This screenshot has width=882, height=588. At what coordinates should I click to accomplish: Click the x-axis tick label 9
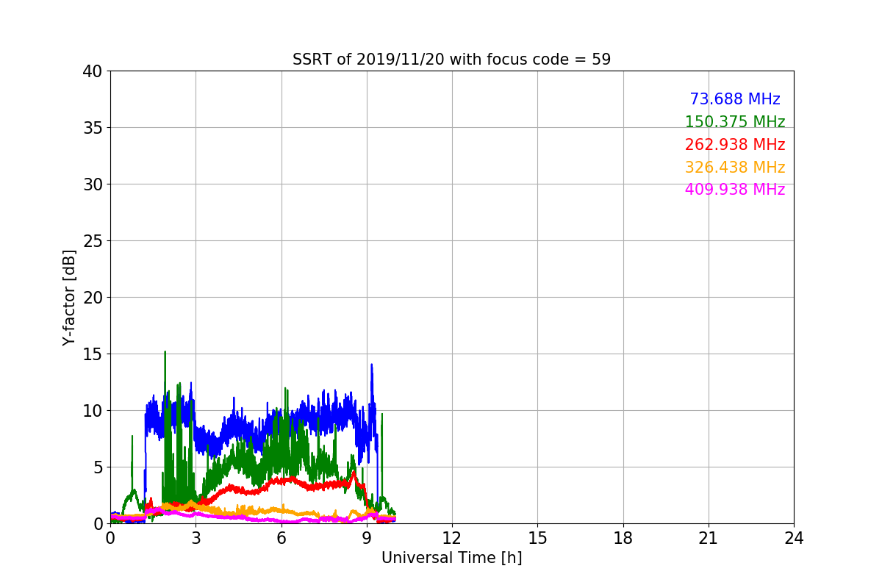click(367, 538)
